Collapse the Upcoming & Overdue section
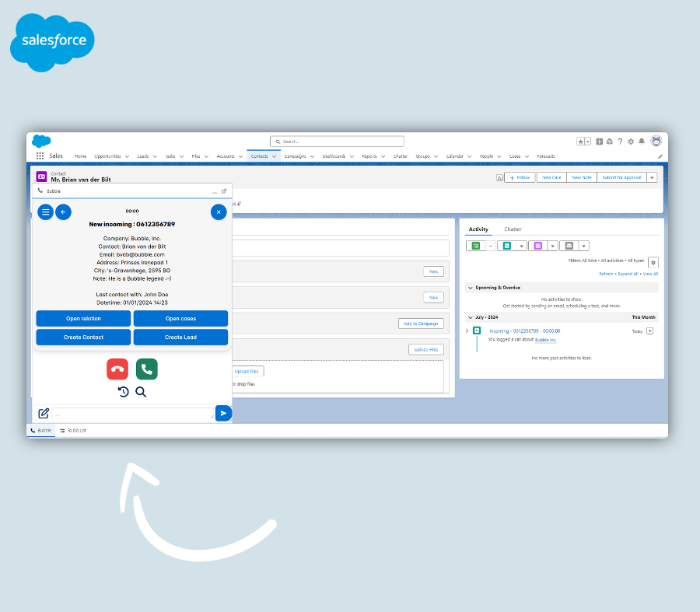The width and height of the screenshot is (700, 612). click(x=471, y=288)
